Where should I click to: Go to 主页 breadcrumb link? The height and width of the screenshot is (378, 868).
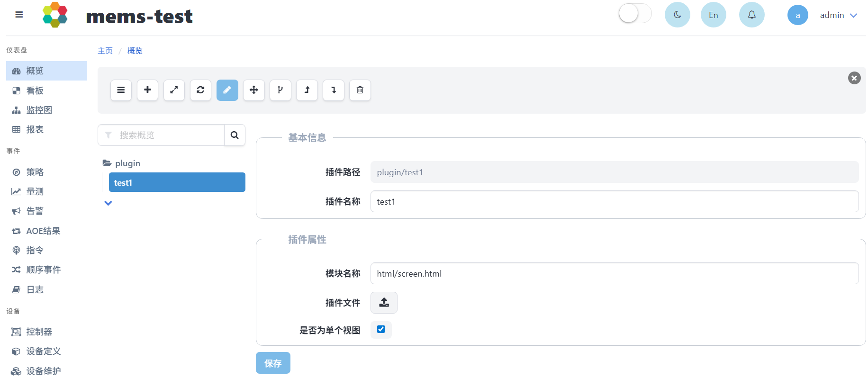(105, 51)
